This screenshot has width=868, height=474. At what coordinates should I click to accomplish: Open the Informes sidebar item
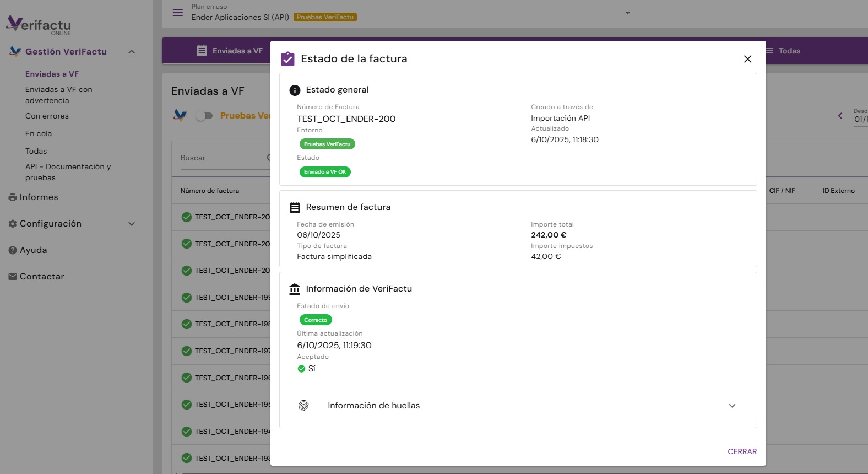[x=39, y=197]
